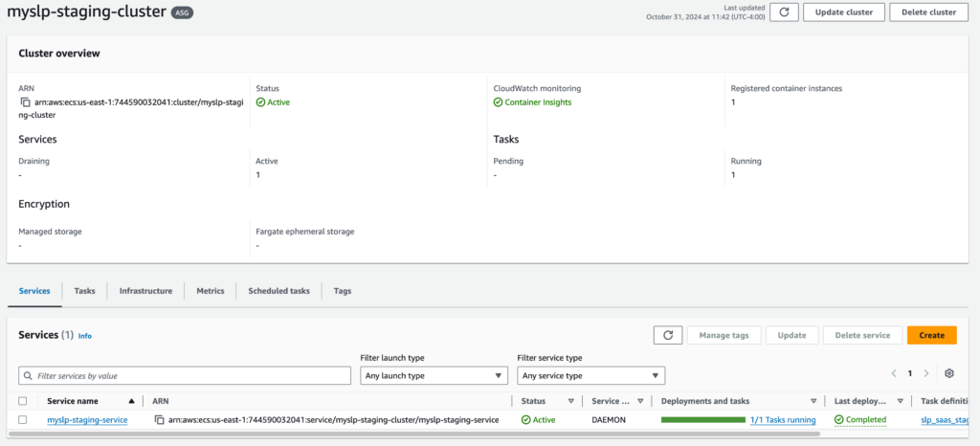980x446 pixels.
Task: Click the Cluster overview heading
Action: click(x=59, y=54)
